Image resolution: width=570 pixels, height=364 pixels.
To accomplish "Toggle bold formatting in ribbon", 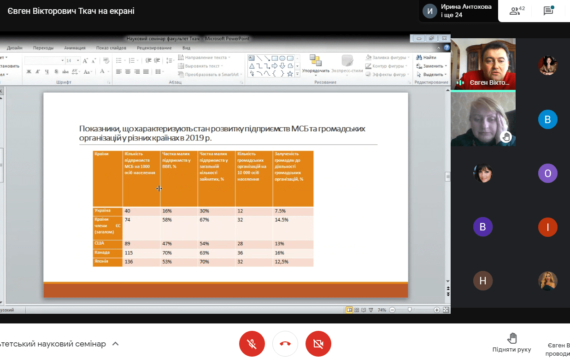I will 28,72.
